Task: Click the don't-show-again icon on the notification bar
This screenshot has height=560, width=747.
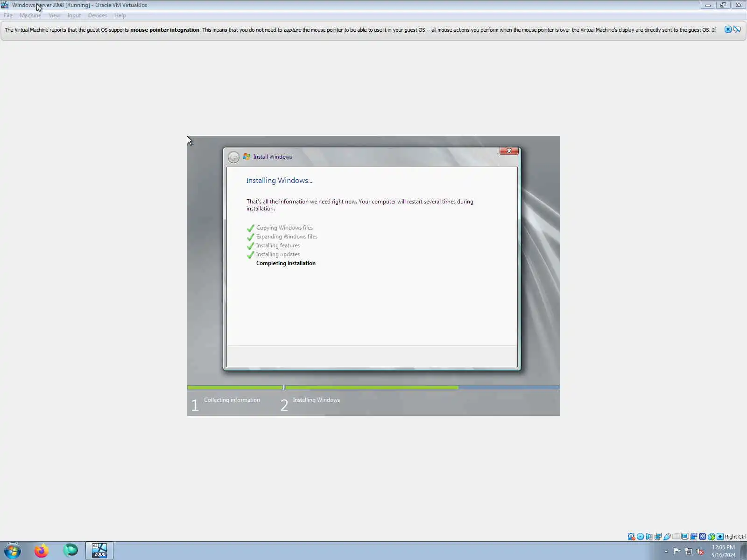Action: coord(737,29)
